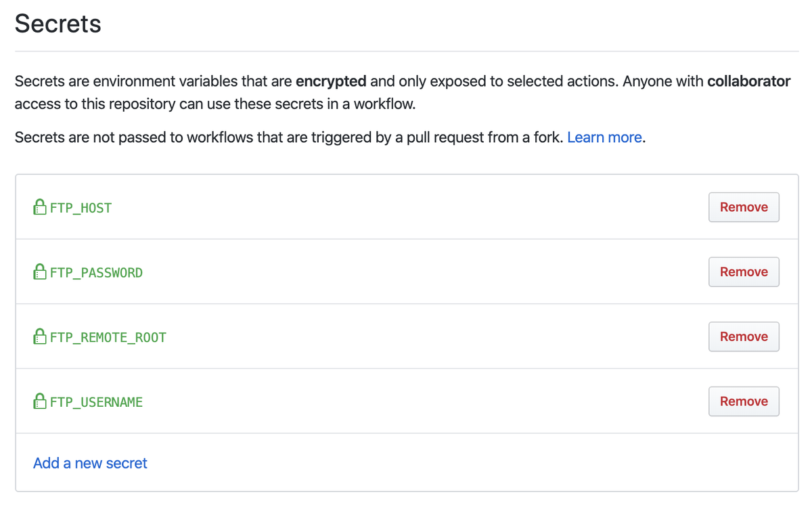This screenshot has width=812, height=505.
Task: Remove the FTP_PASSWORD secret
Action: (x=744, y=272)
